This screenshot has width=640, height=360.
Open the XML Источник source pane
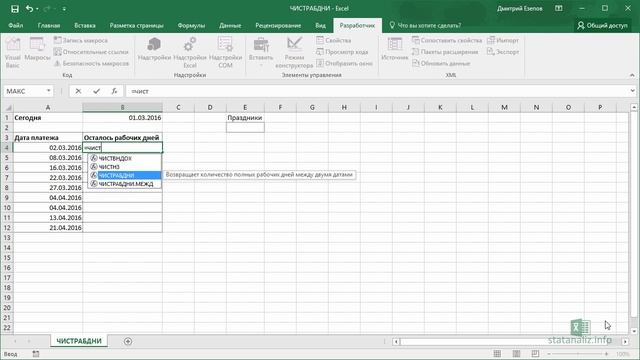[x=395, y=49]
